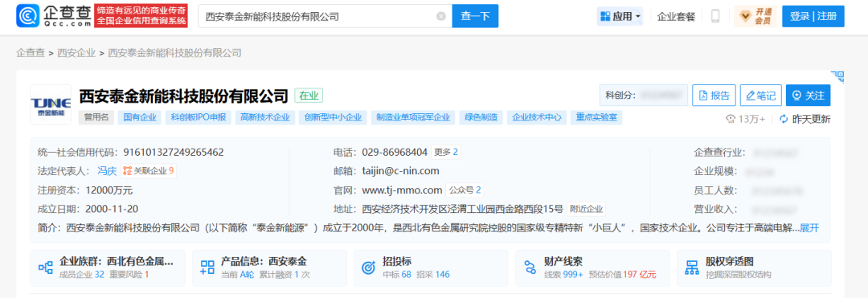Select the 创新型中小企业 tag

332,117
